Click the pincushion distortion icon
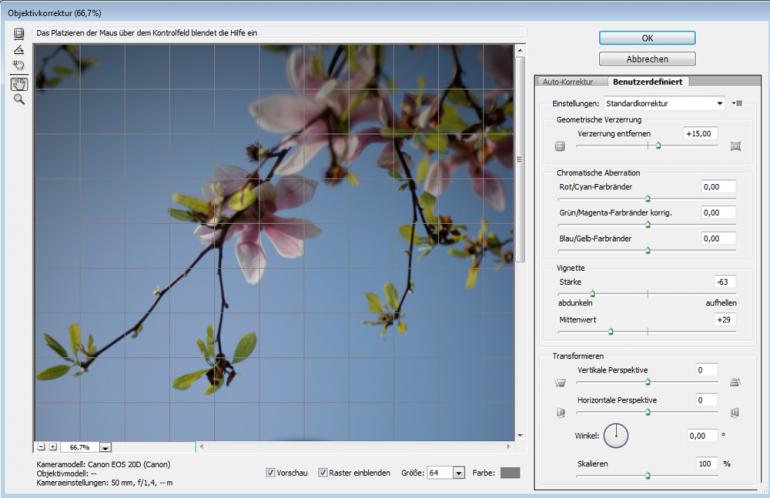 click(x=736, y=146)
